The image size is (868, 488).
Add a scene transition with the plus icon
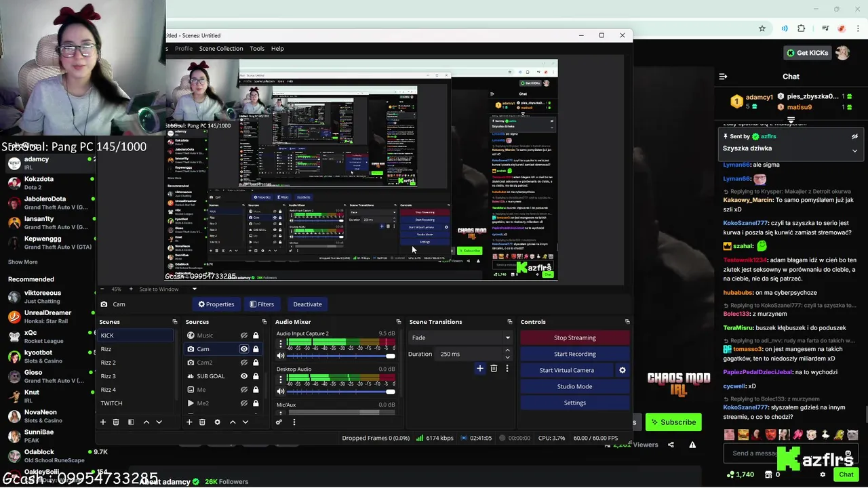click(480, 368)
